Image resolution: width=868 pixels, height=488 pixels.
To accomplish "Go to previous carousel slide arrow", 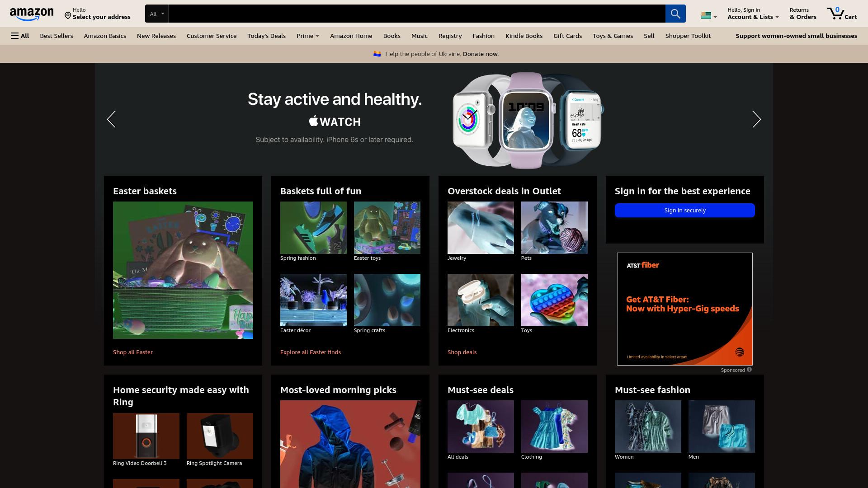I will click(111, 119).
